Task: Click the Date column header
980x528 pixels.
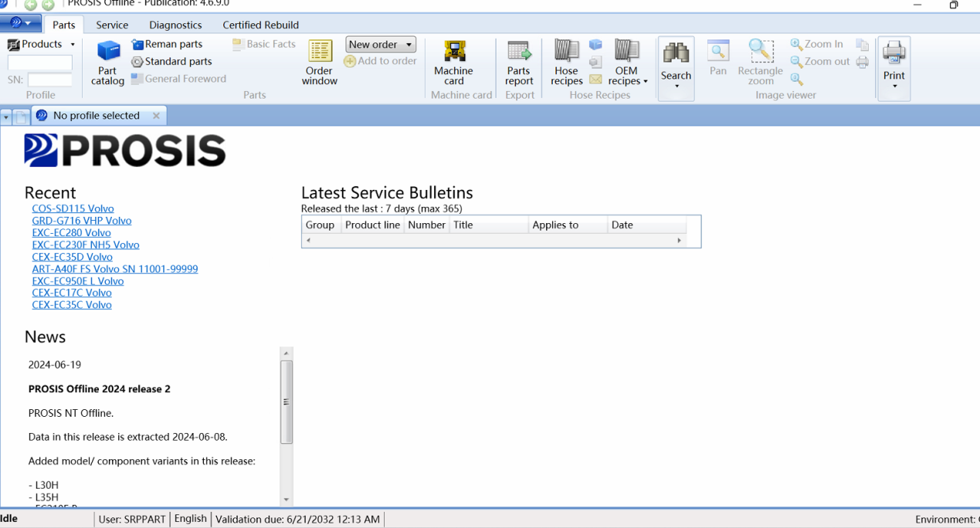Action: 647,225
